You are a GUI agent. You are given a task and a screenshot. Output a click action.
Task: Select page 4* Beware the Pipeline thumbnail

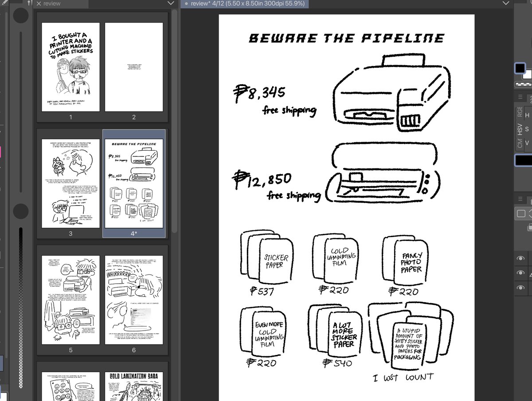pyautogui.click(x=134, y=183)
